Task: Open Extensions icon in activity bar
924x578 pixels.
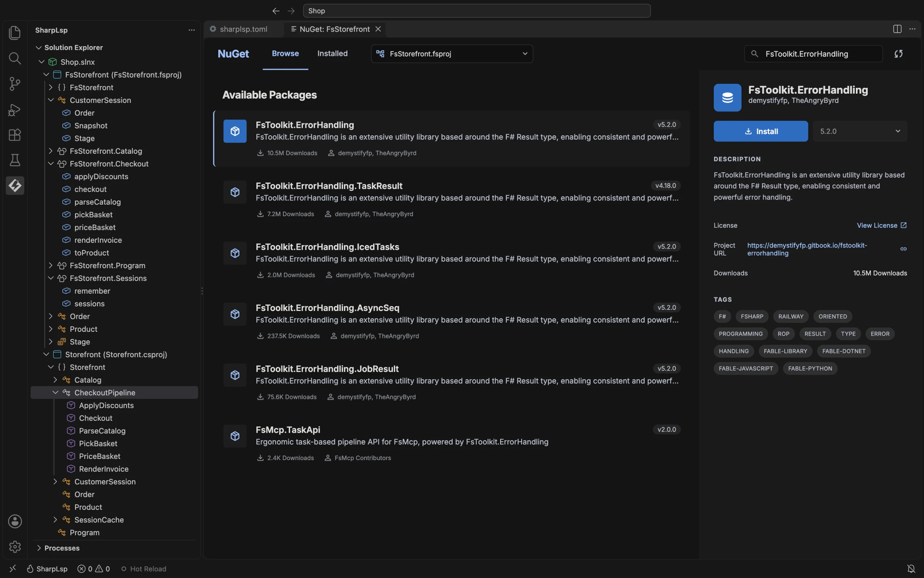Action: (15, 135)
